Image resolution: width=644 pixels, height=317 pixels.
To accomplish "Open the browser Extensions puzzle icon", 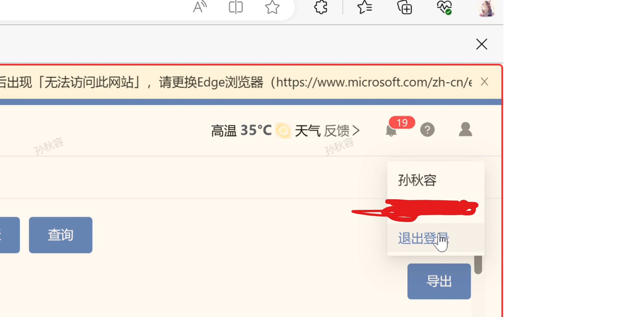I will click(321, 7).
